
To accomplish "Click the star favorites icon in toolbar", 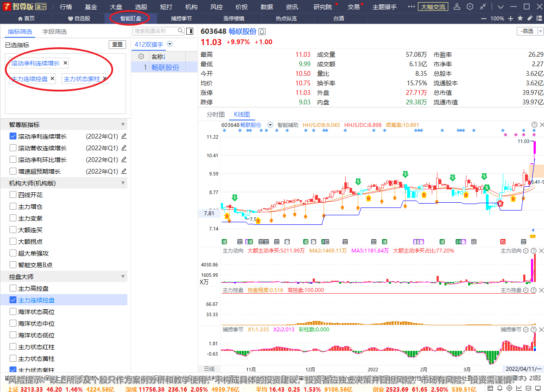I will 520,19.
